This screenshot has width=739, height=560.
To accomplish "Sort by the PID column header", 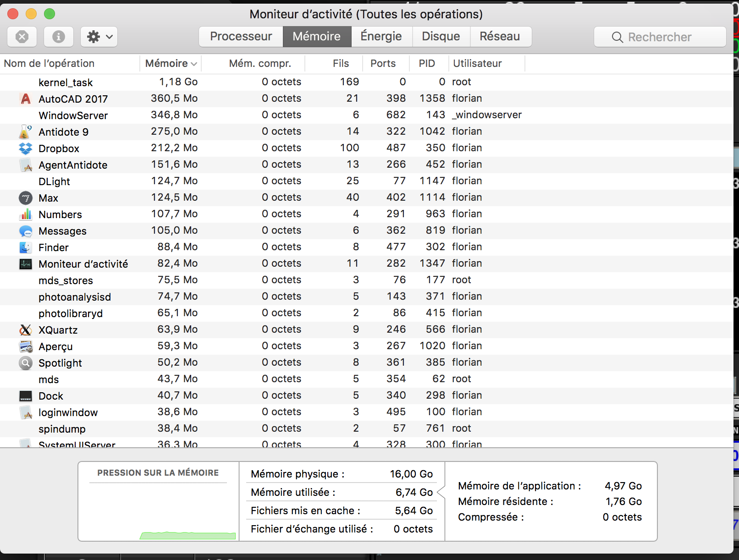I will click(x=426, y=64).
